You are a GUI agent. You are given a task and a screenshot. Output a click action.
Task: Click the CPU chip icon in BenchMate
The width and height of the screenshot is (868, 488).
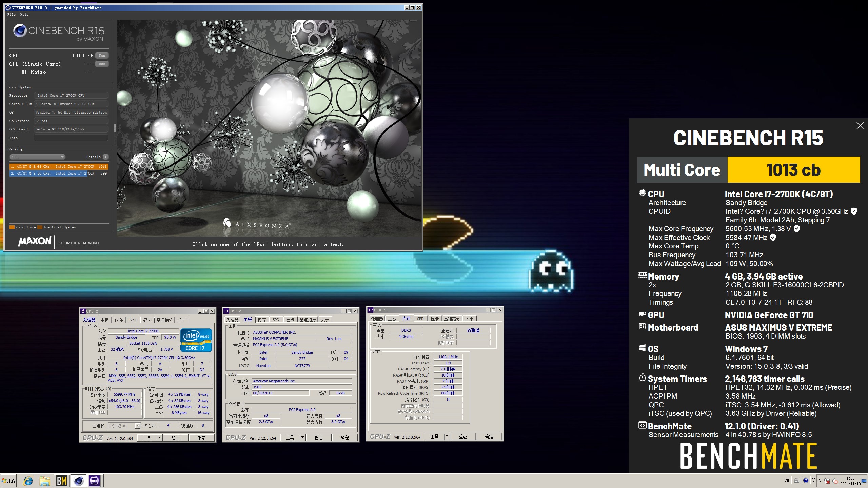pos(642,193)
